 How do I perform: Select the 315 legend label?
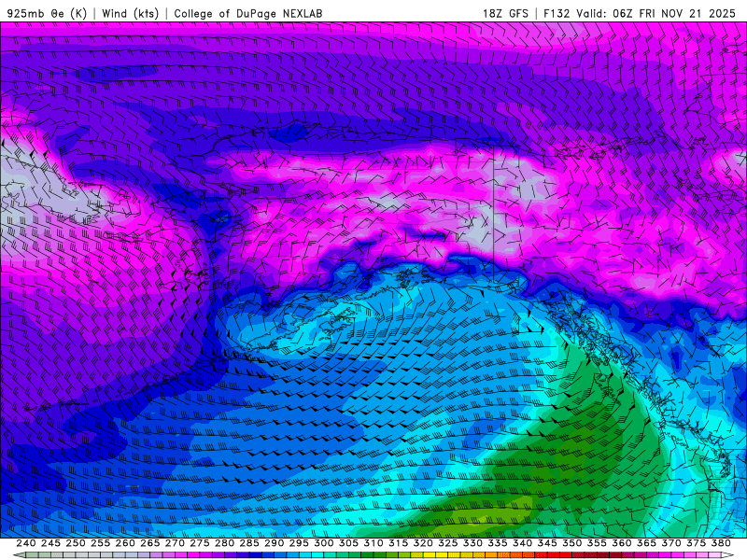pos(398,543)
